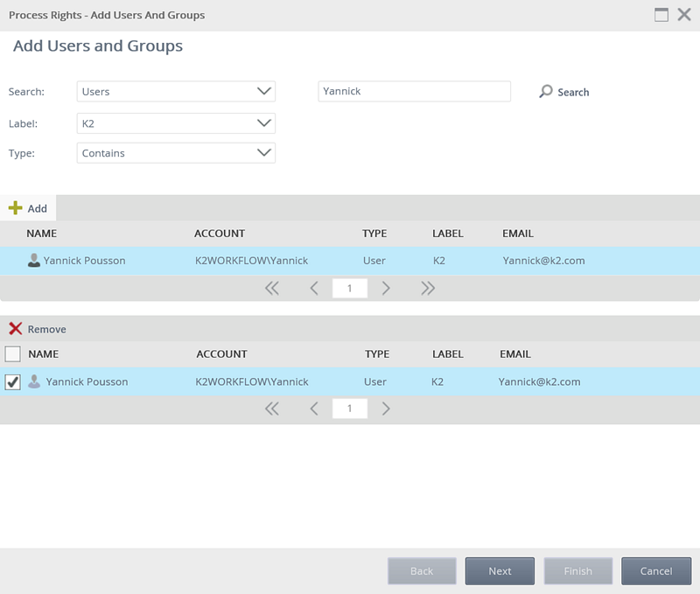Click the red X Remove icon
The width and height of the screenshot is (700, 594).
pyautogui.click(x=15, y=329)
